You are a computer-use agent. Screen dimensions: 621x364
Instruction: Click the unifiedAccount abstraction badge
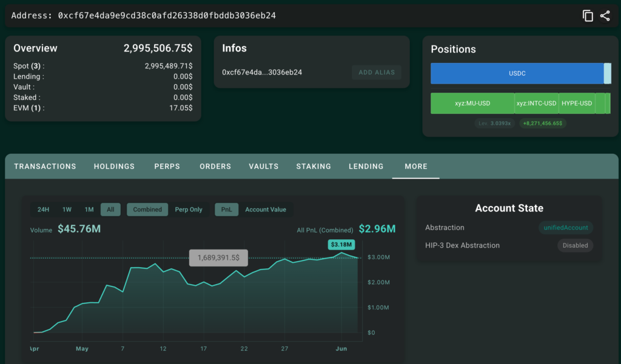click(x=566, y=228)
